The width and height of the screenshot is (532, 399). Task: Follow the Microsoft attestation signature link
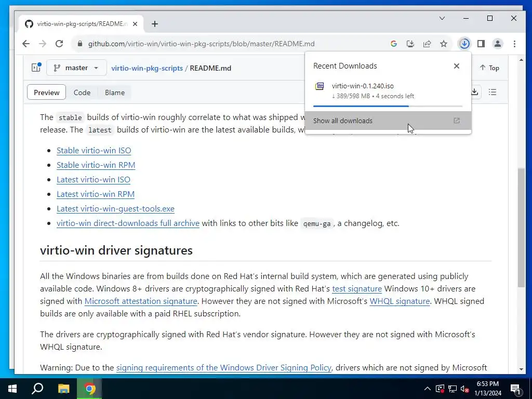click(x=141, y=301)
